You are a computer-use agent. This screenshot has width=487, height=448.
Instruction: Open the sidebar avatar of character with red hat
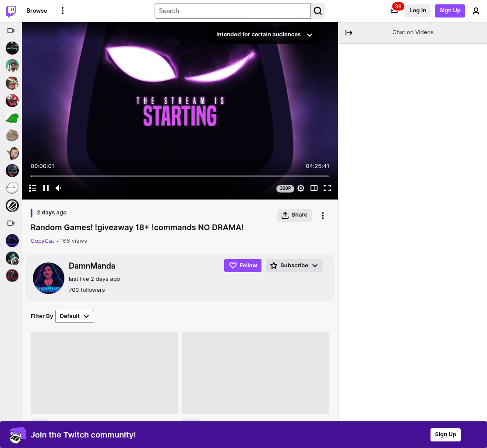12,83
